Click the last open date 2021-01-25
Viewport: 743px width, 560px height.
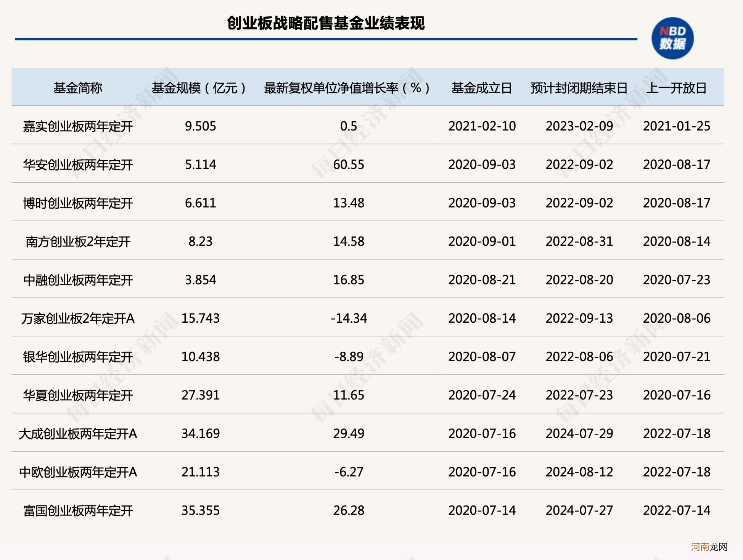(677, 126)
